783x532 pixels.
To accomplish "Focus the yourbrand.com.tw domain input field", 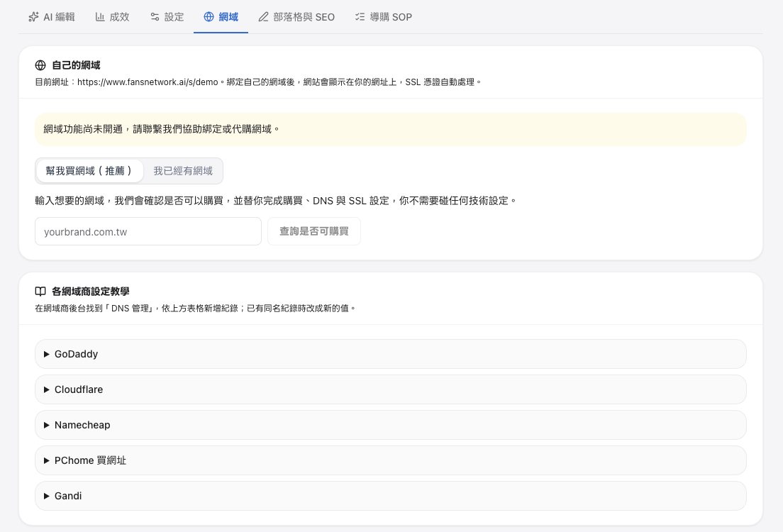I will 148,231.
